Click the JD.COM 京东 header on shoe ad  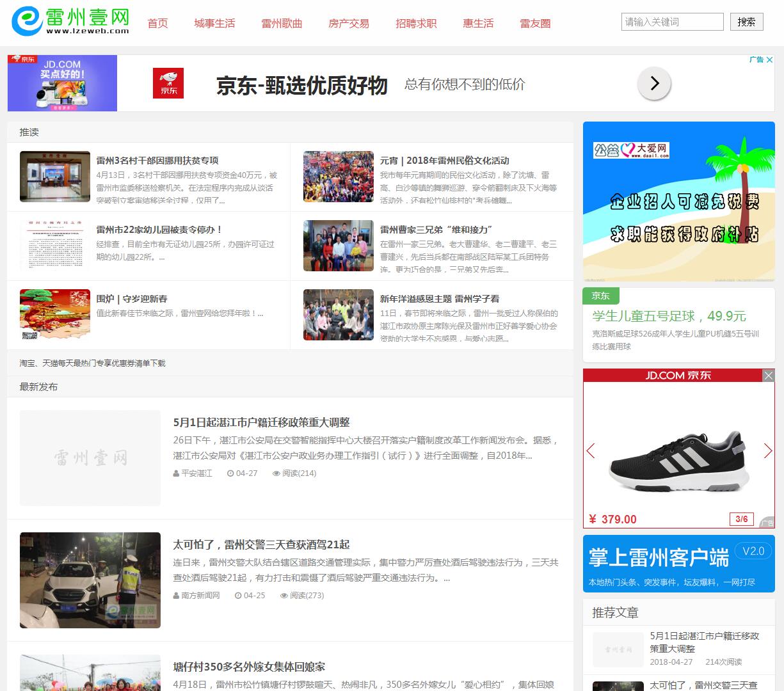678,376
